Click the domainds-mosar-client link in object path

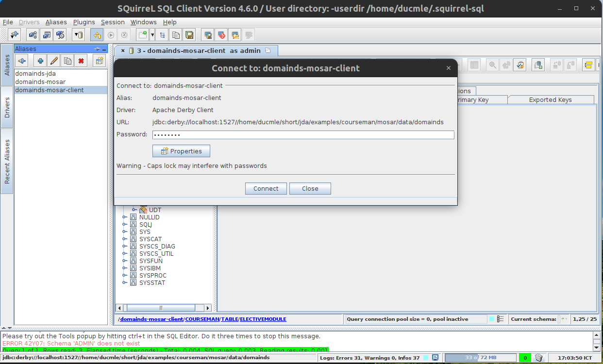pos(152,319)
